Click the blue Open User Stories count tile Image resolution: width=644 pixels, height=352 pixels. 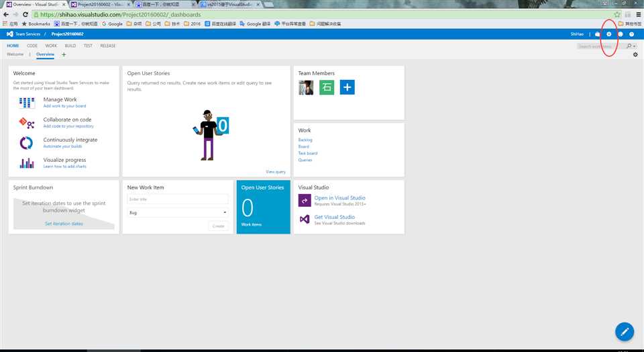pyautogui.click(x=263, y=207)
